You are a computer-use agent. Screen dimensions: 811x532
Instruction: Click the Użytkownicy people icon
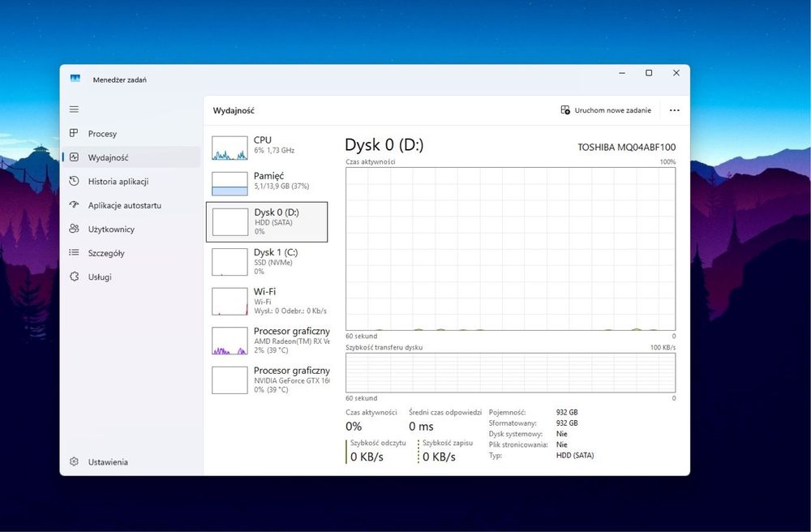(x=74, y=229)
